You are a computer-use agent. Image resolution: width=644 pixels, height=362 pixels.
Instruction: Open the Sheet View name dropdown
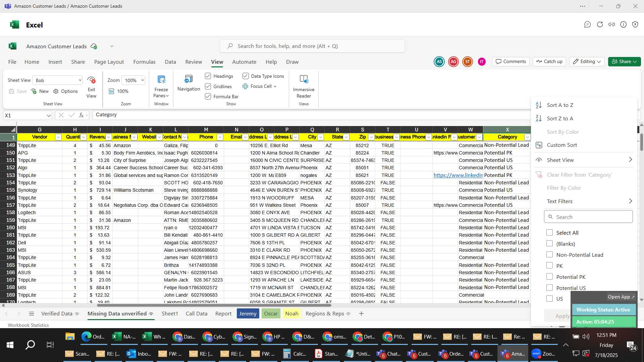click(x=80, y=80)
